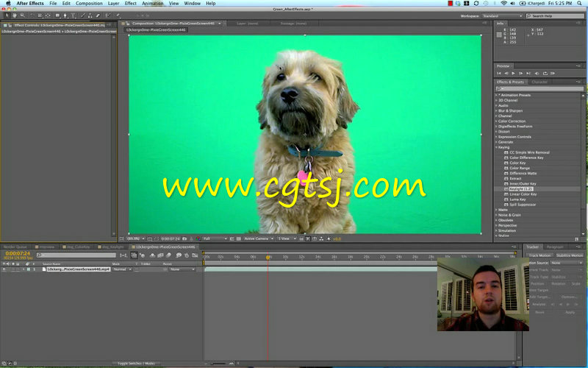
Task: Open the Animation menu
Action: 152,4
